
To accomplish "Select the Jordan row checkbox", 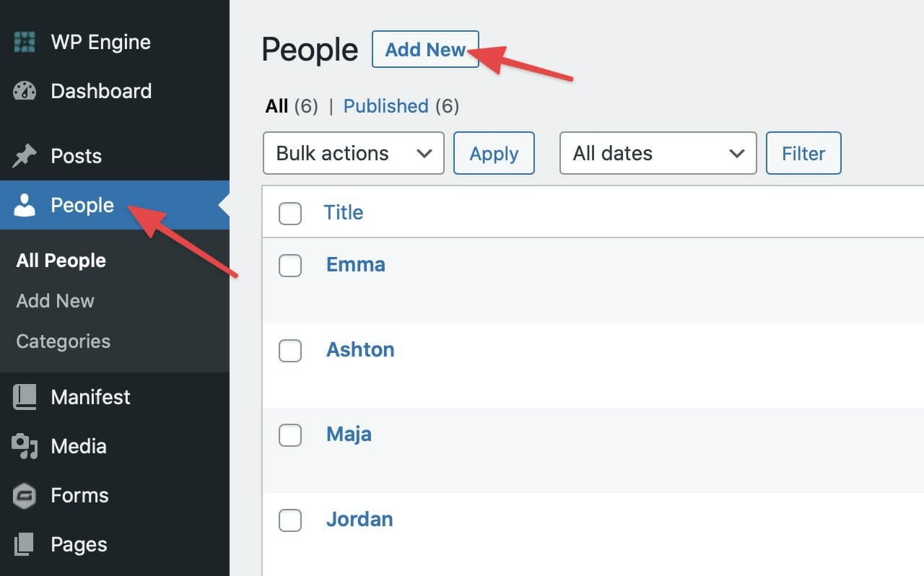I will (290, 520).
